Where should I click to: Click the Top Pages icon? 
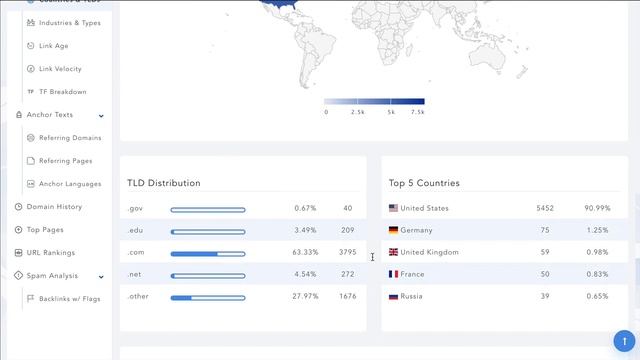[18, 230]
